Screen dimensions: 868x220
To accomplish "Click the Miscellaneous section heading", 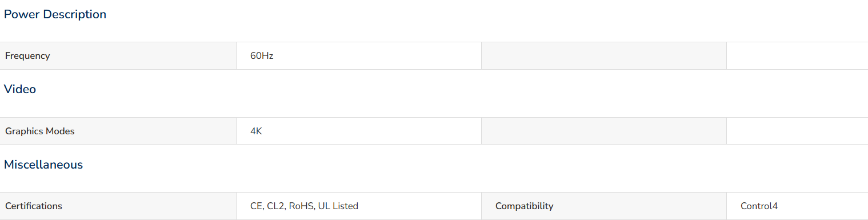I will click(43, 165).
